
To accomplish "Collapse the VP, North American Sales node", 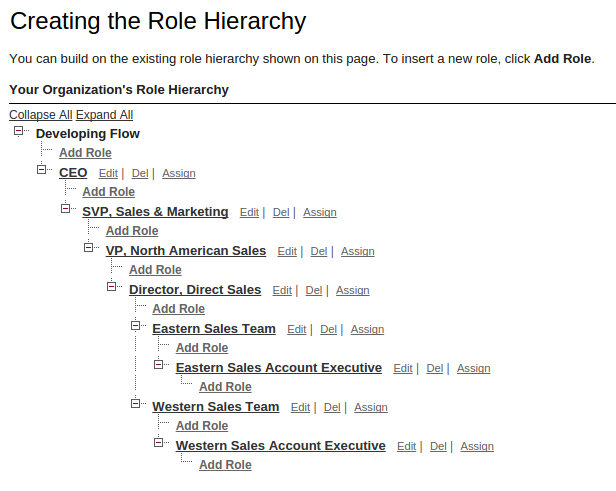I will point(89,248).
